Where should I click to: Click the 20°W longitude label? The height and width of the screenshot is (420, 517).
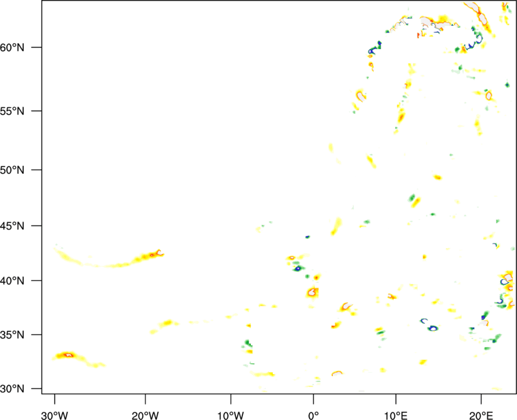click(145, 415)
